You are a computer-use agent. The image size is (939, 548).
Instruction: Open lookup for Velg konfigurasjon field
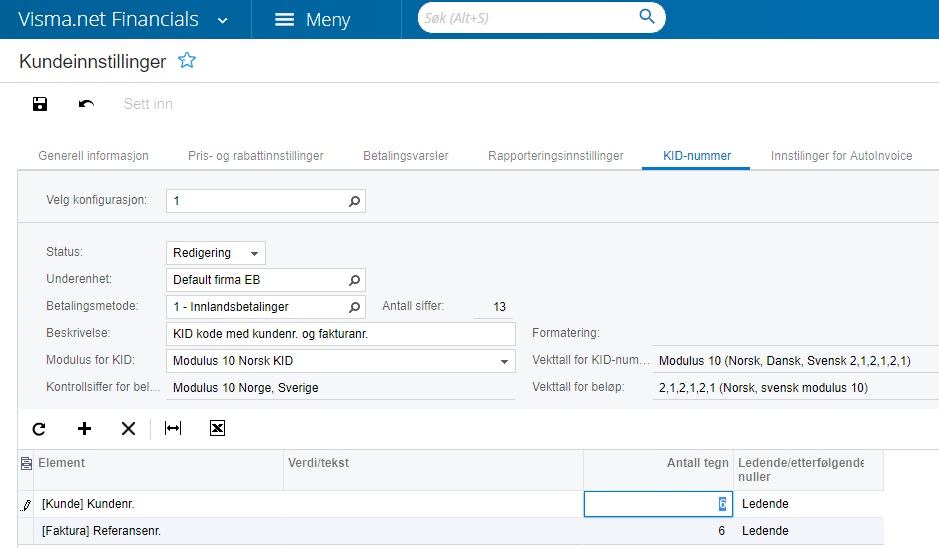point(355,201)
